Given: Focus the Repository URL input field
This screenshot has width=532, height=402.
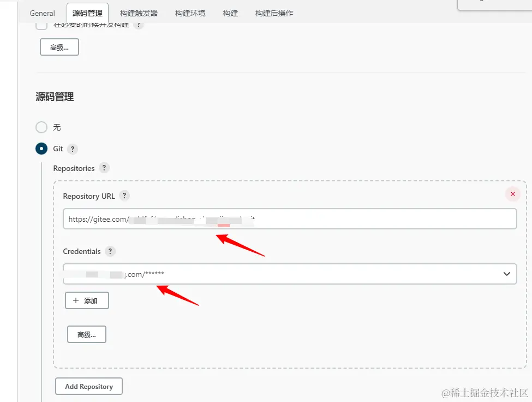Looking at the screenshot, I should click(290, 219).
